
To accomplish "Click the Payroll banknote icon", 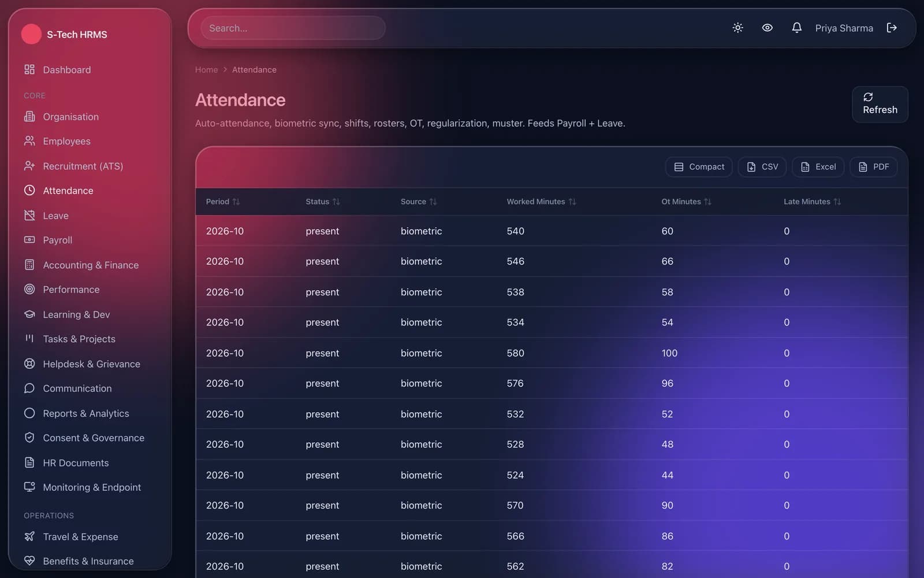I will click(x=29, y=240).
